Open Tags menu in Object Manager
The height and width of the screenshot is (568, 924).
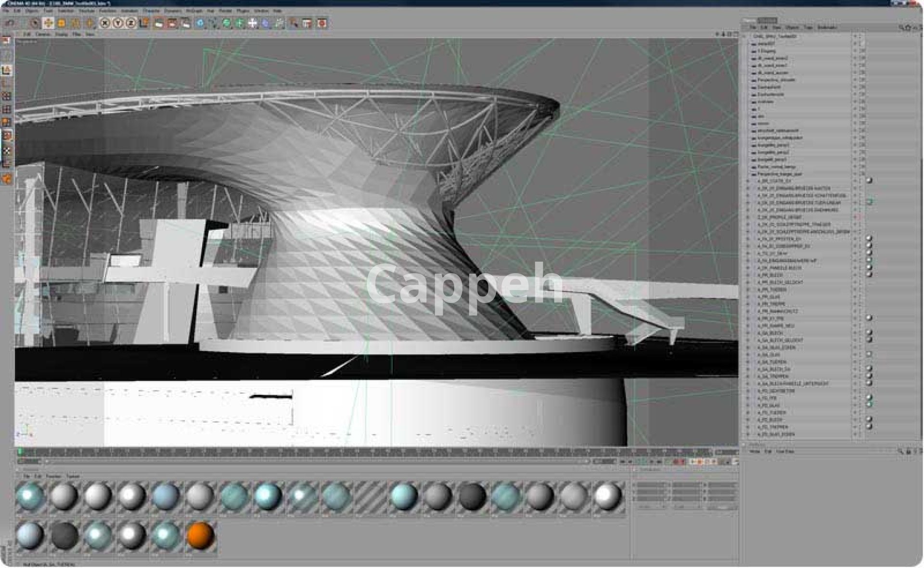coord(808,27)
